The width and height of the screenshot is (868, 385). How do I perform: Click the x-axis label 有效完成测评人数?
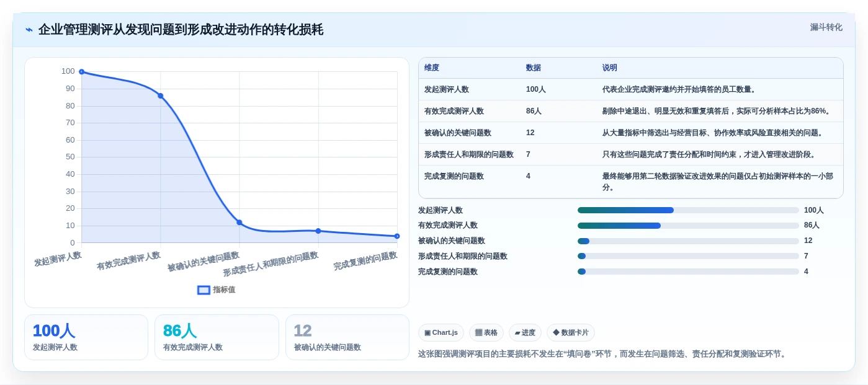click(128, 261)
